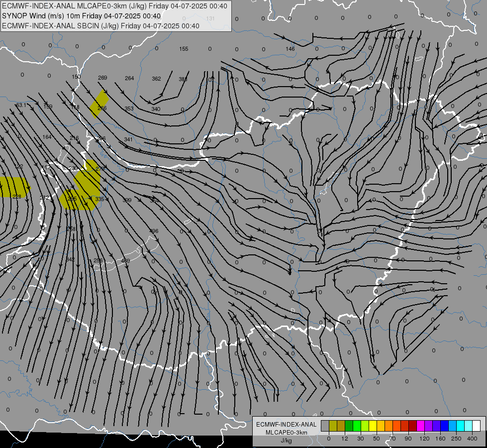Click legend label 250
This screenshot has width=487, height=448.
coord(456,439)
